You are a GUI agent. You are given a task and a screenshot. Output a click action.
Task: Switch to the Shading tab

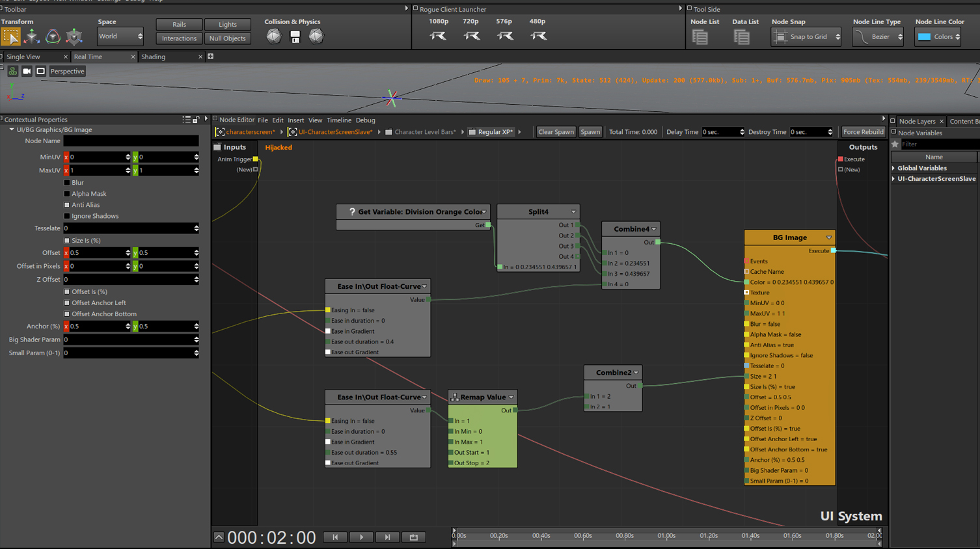click(154, 57)
